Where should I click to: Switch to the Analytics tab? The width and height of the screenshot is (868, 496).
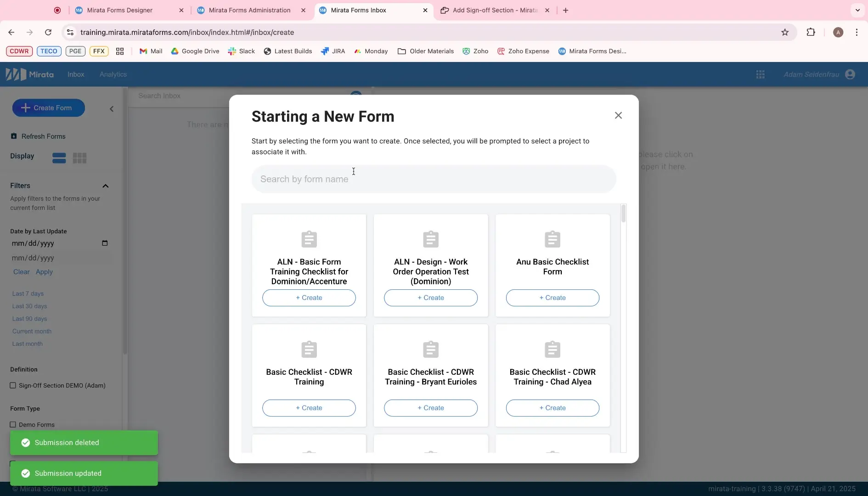(x=113, y=74)
